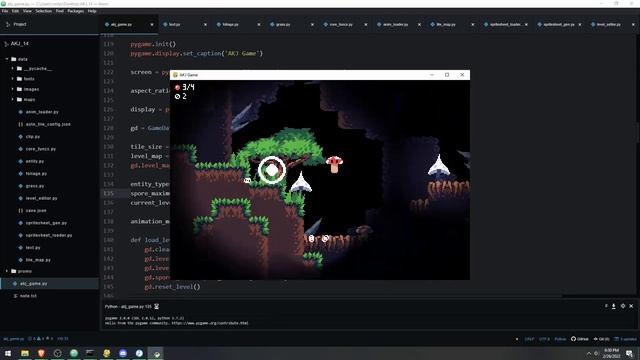Select the AKJ_14 project root

coord(20,43)
